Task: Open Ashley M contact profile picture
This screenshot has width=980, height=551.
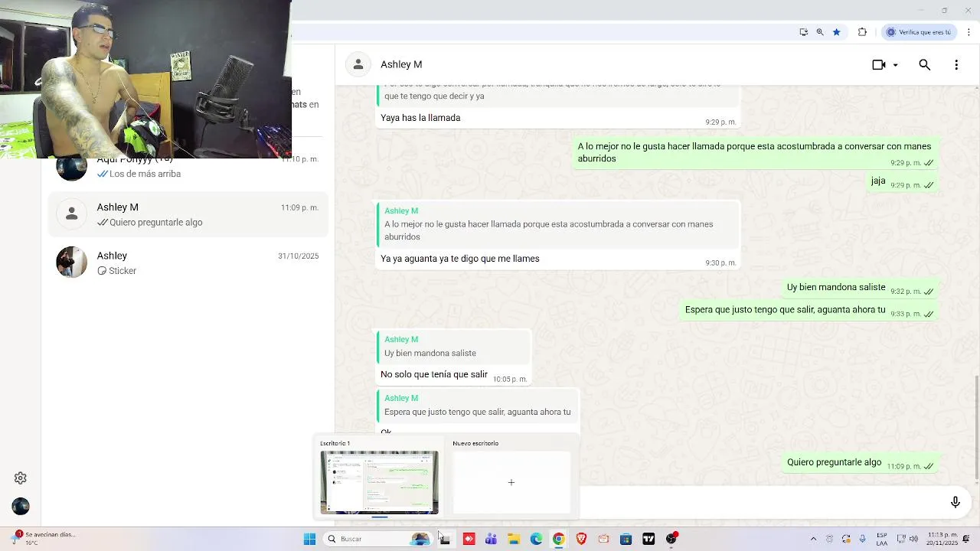Action: [358, 64]
